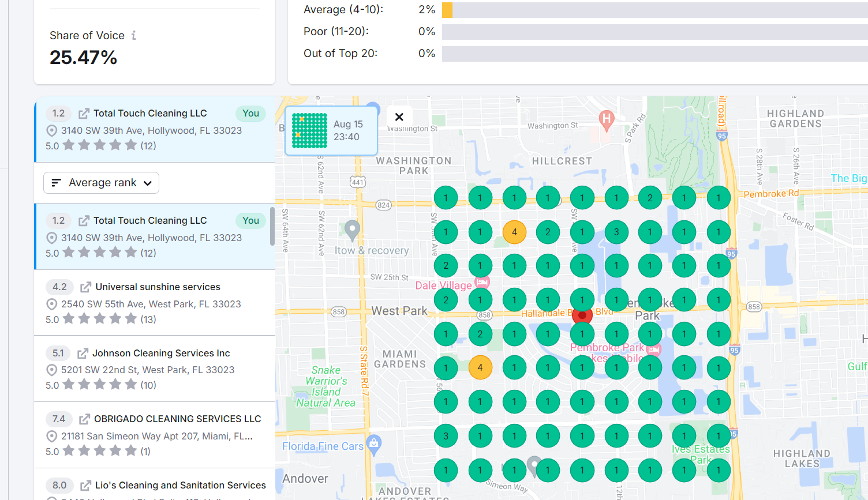The width and height of the screenshot is (868, 500).
Task: Open external link icon for Johnson Cleaning Services
Action: coord(83,354)
